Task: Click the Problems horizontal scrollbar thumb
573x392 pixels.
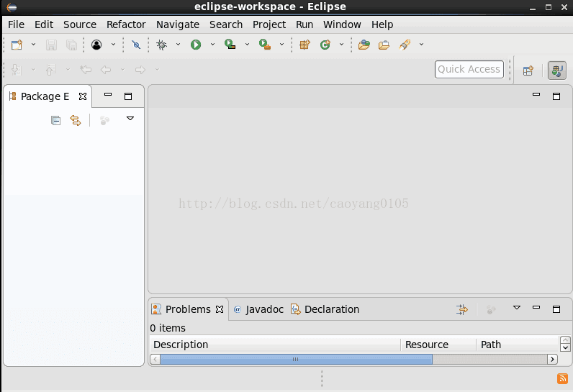Action: [297, 360]
